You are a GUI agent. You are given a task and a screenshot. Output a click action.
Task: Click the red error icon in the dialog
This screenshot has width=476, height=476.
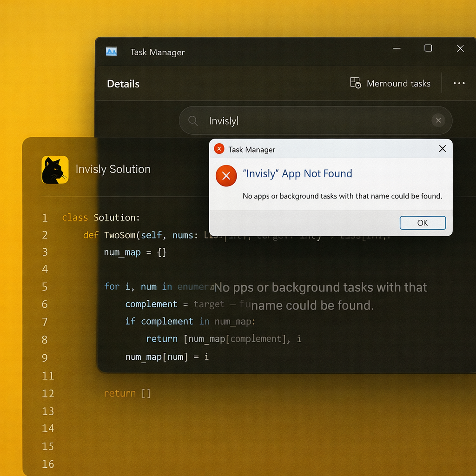click(226, 176)
